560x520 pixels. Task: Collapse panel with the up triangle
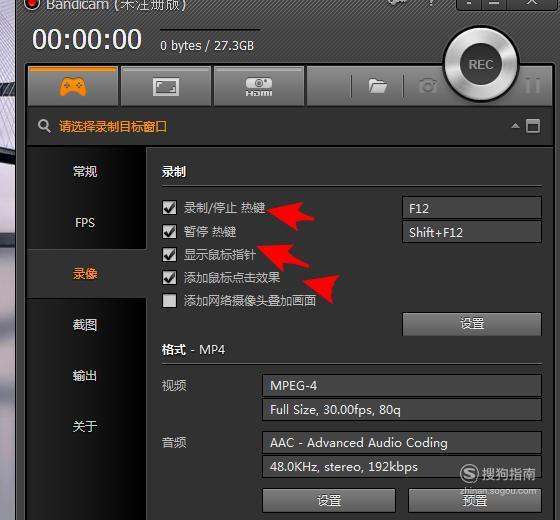[515, 126]
